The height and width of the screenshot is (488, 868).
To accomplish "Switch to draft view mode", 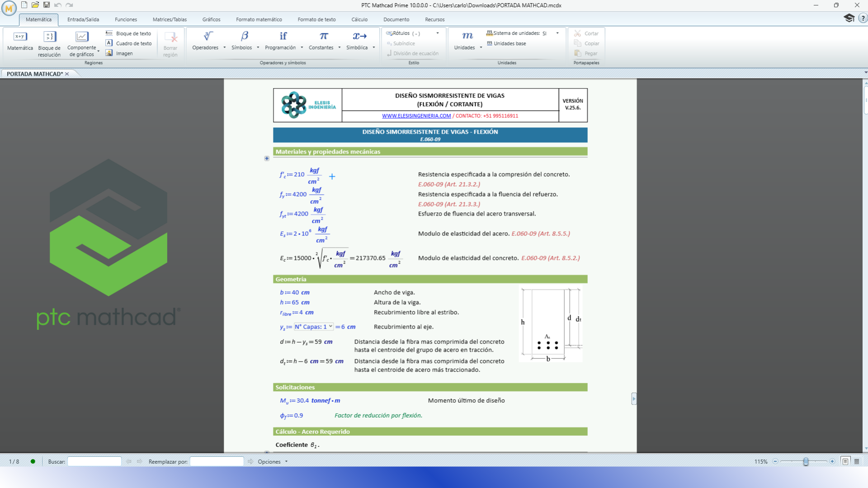I will 857,461.
